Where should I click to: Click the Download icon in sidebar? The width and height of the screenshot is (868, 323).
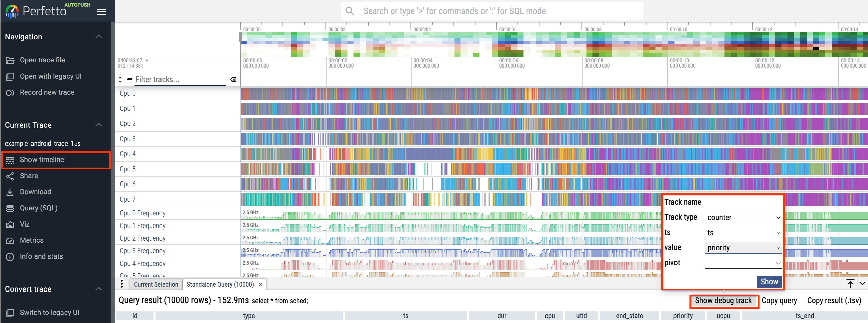coord(10,192)
